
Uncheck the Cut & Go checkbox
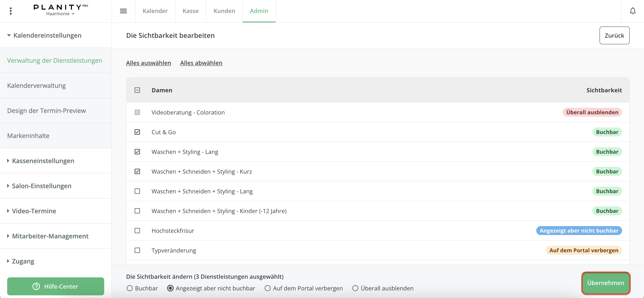137,132
